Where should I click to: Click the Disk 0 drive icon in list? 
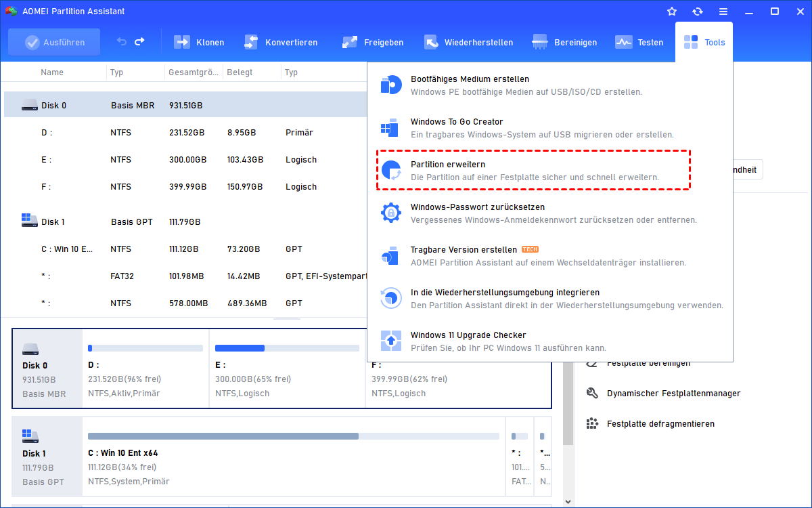[29, 105]
